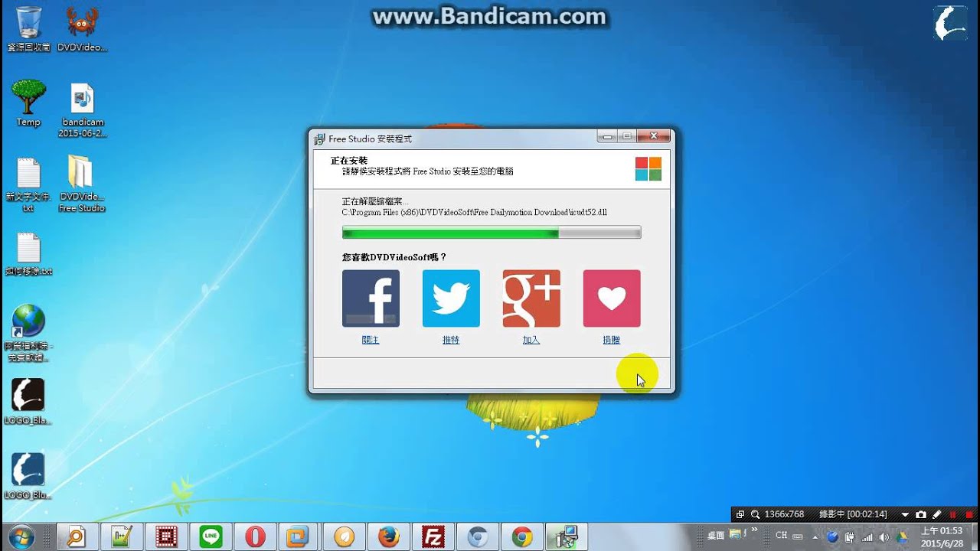Screen dimensions: 980x551
Task: Click the CH input language indicator
Action: 781,536
